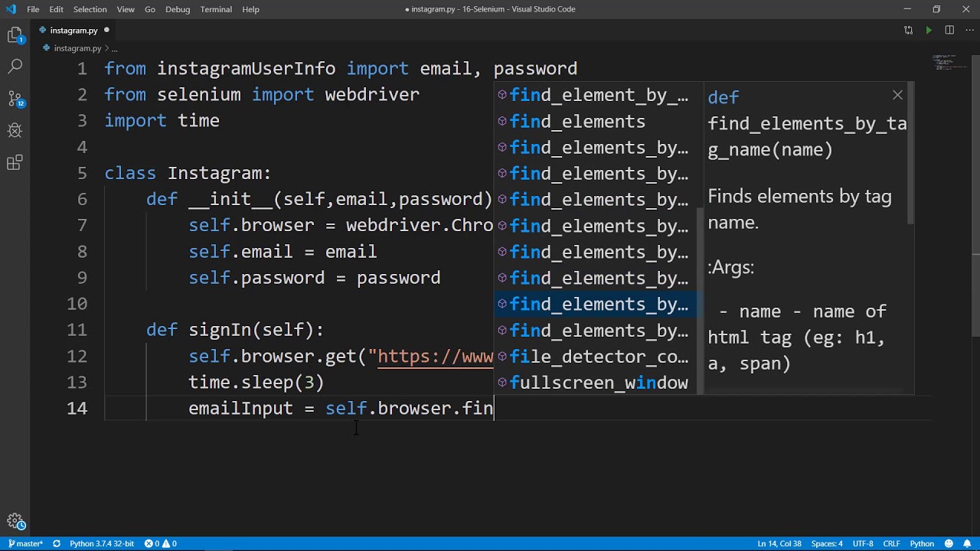Click on def signIn(self) line
Screen dimensions: 980x551
pyautogui.click(x=235, y=330)
